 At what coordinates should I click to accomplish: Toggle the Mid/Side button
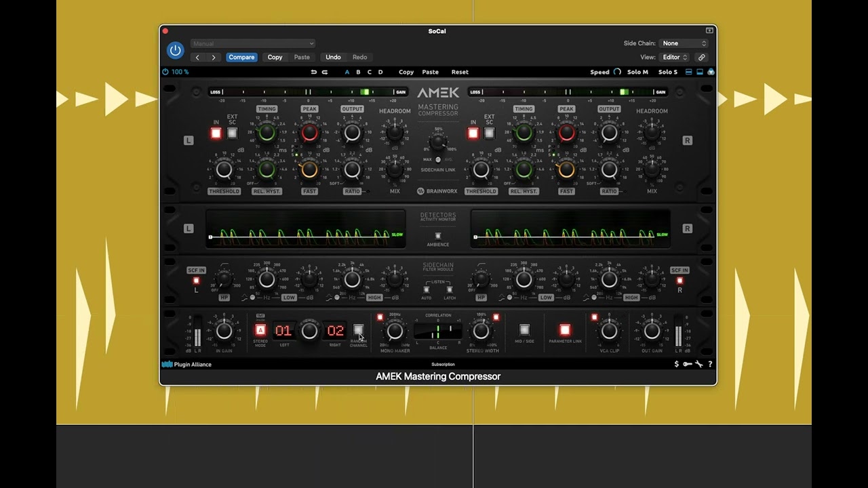click(x=524, y=330)
